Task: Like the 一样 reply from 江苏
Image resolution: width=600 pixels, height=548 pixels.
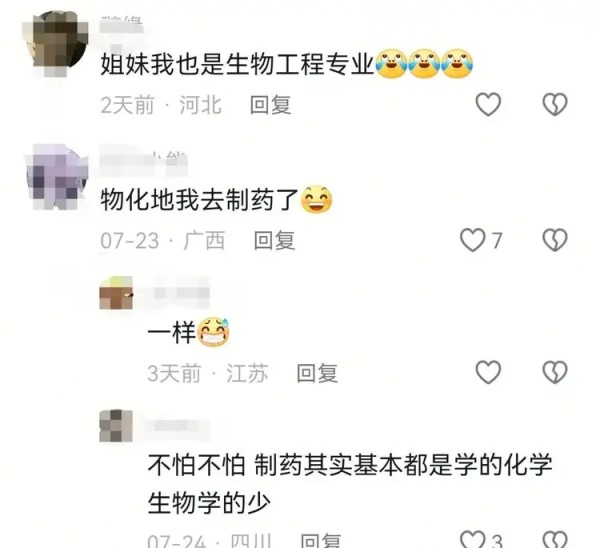Action: (x=488, y=372)
